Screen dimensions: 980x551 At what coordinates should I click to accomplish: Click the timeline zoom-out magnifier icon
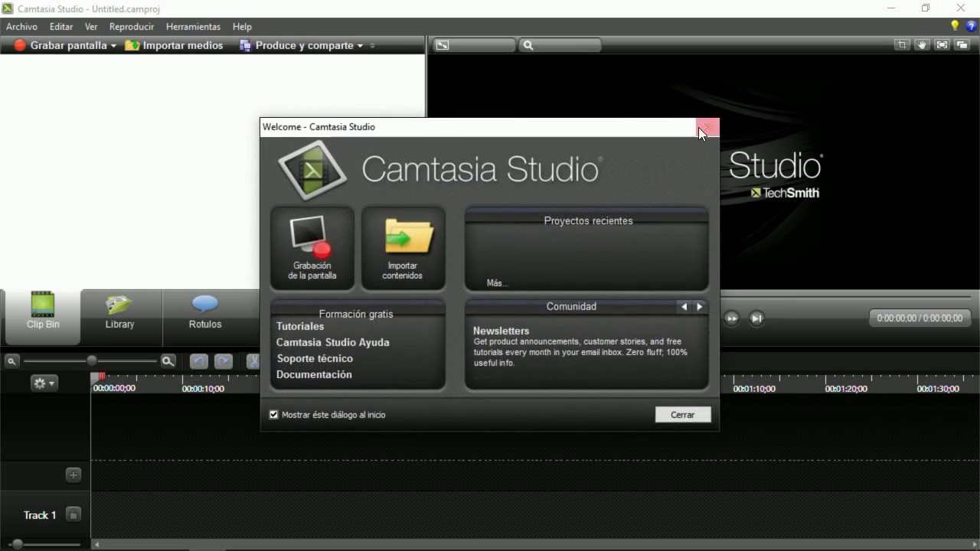(x=12, y=361)
